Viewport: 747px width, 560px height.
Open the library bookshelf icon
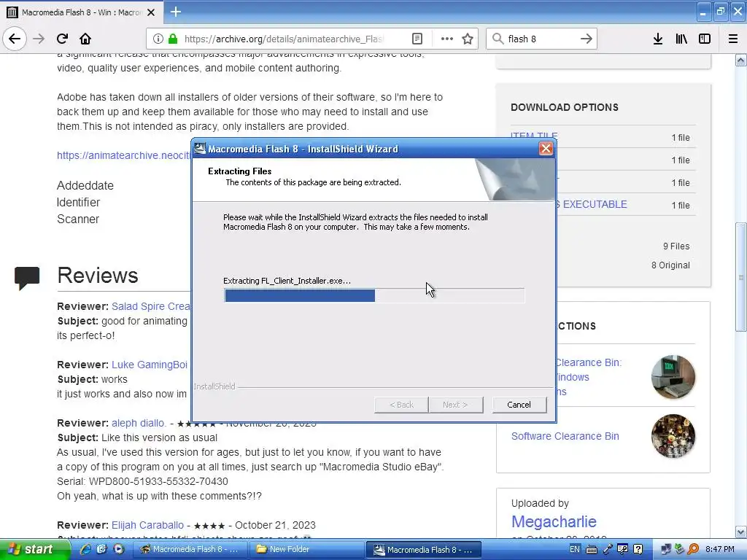pyautogui.click(x=681, y=39)
